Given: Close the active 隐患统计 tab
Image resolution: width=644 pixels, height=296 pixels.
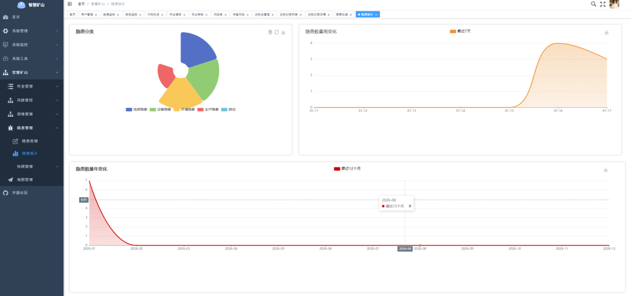Looking at the screenshot, I should pyautogui.click(x=376, y=14).
